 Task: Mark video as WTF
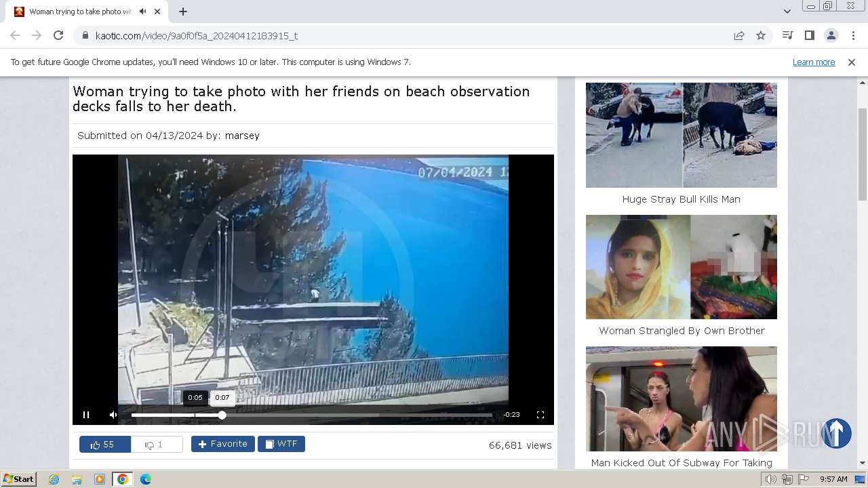[281, 444]
